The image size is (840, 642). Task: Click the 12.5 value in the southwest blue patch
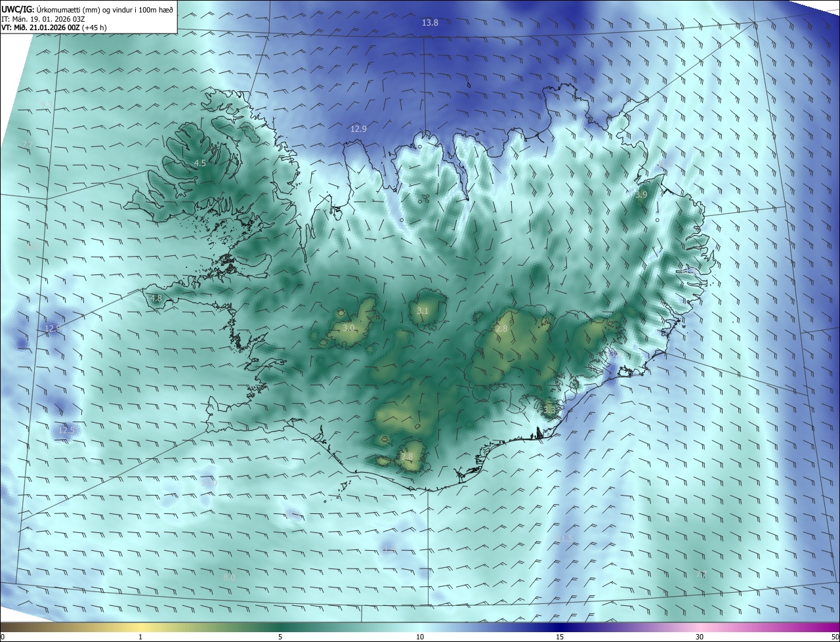coord(67,430)
